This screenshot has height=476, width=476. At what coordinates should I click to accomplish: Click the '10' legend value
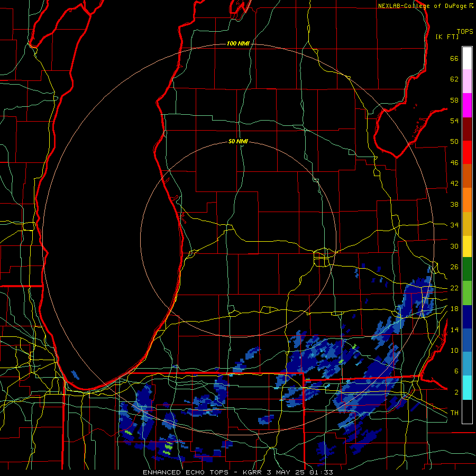coord(454,350)
